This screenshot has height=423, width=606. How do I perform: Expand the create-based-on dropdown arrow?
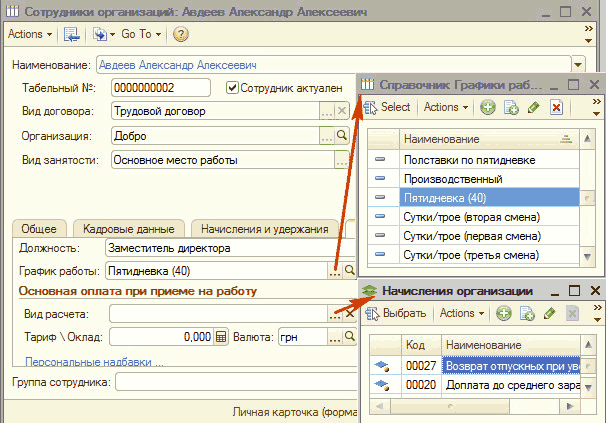112,34
